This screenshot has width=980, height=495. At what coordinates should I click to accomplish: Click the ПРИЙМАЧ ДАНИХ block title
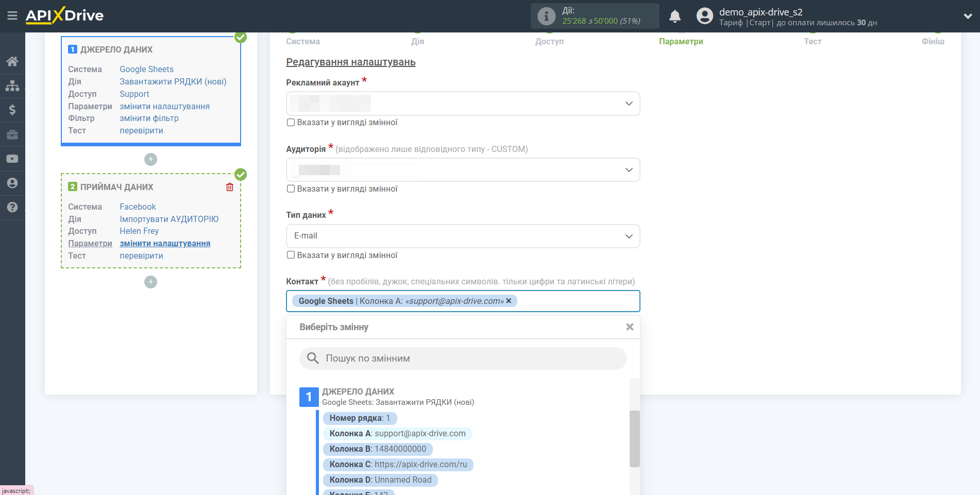click(117, 187)
